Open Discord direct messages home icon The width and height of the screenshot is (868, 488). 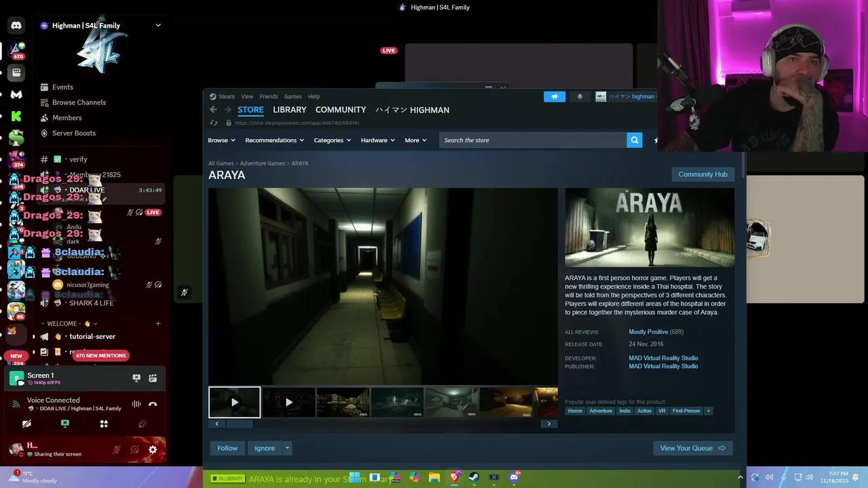16,25
